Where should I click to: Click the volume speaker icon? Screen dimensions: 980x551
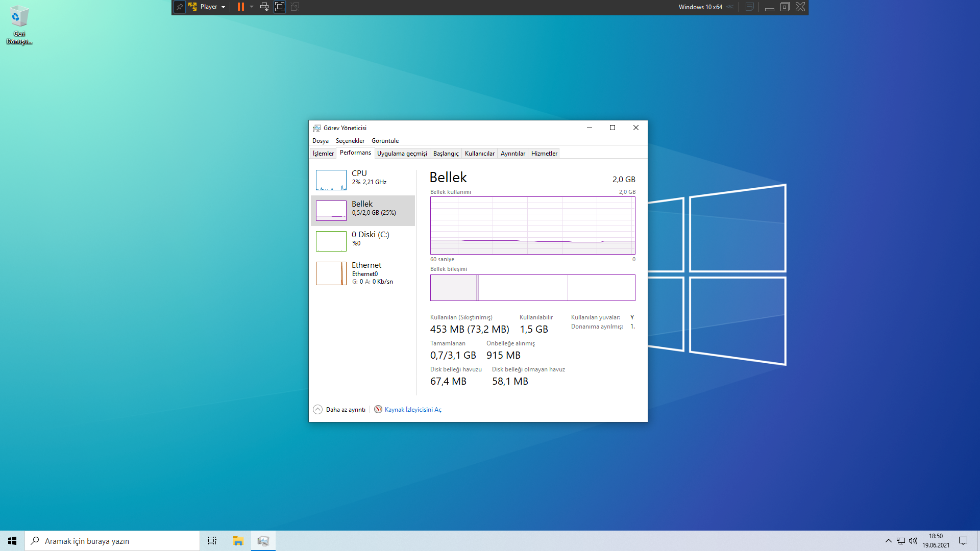(913, 541)
